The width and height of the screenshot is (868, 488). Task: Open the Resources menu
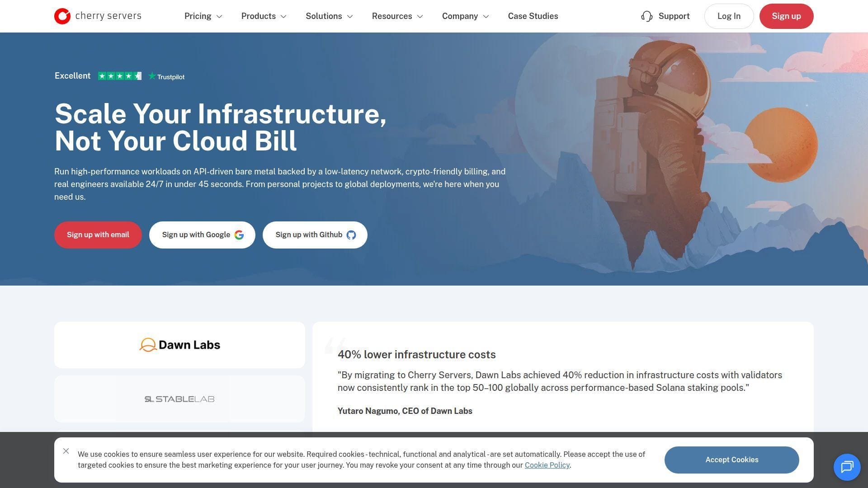pyautogui.click(x=397, y=16)
